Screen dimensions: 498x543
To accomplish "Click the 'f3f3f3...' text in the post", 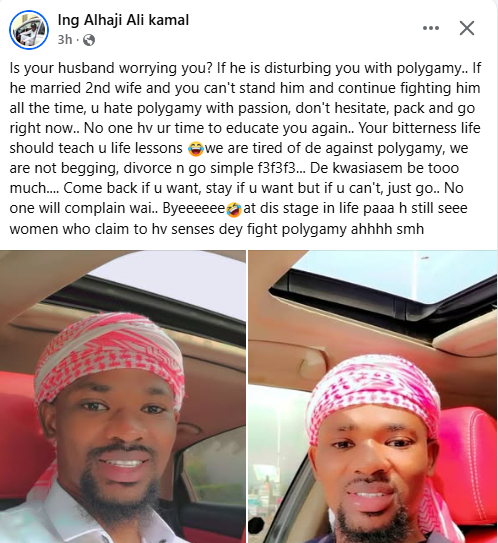I will coord(281,168).
